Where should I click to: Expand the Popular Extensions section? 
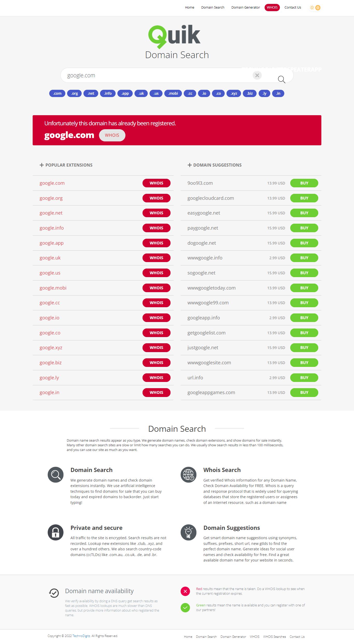click(41, 165)
